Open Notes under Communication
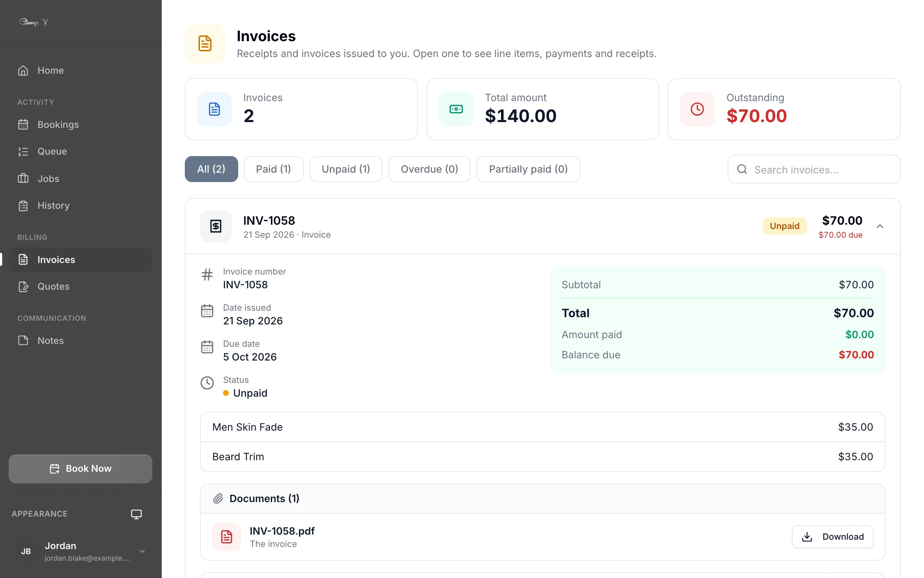This screenshot has height=578, width=924. [80, 341]
